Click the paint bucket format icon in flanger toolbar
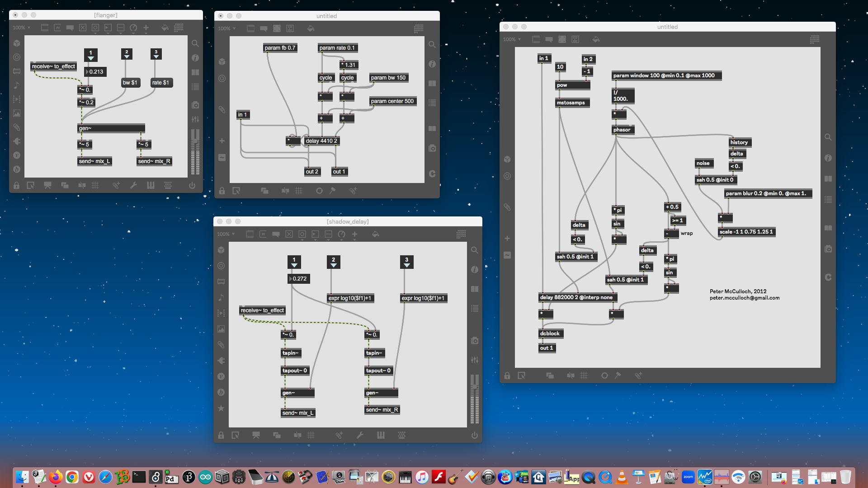 165,28
